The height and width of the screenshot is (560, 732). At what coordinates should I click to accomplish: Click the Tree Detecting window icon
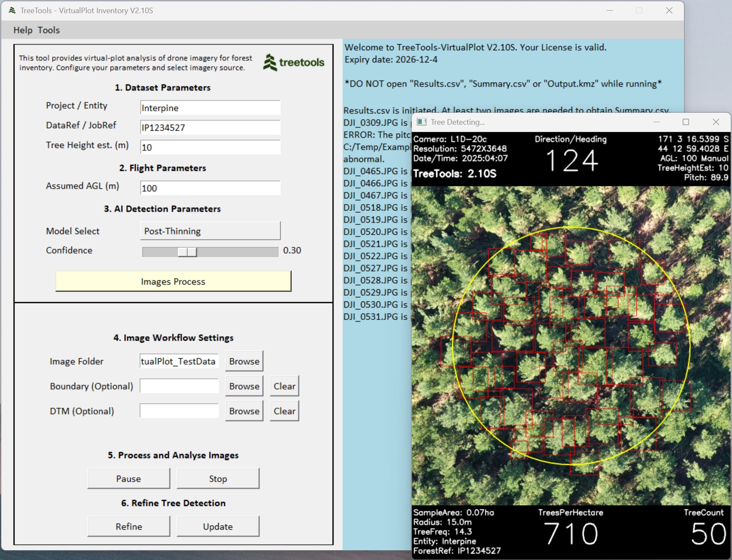[422, 122]
